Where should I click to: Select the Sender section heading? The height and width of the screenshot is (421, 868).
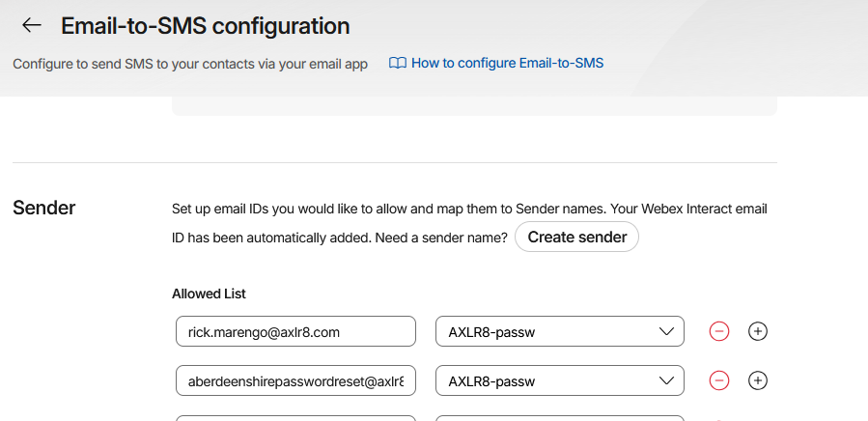[x=44, y=208]
